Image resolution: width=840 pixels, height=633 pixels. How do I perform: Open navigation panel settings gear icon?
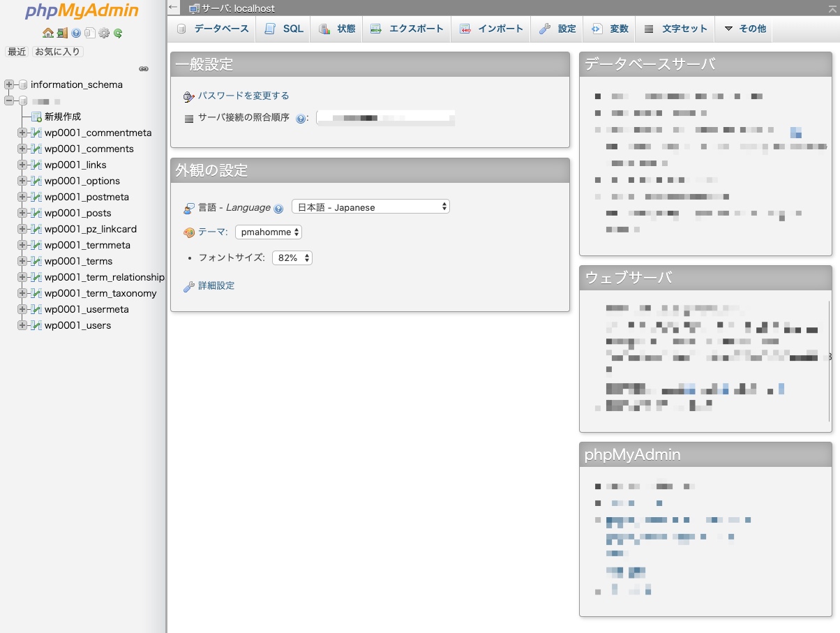[104, 33]
